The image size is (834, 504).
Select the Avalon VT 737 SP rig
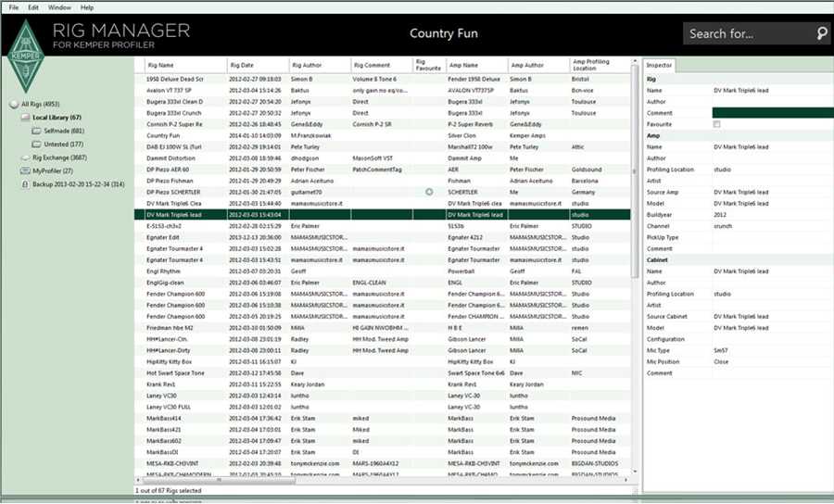(x=383, y=91)
